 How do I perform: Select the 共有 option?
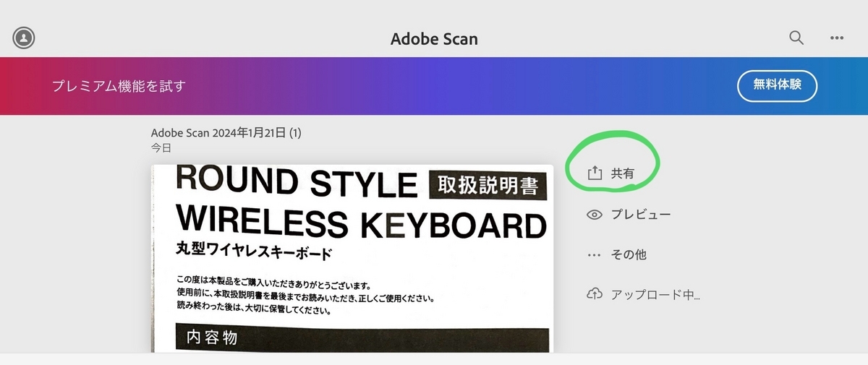623,173
